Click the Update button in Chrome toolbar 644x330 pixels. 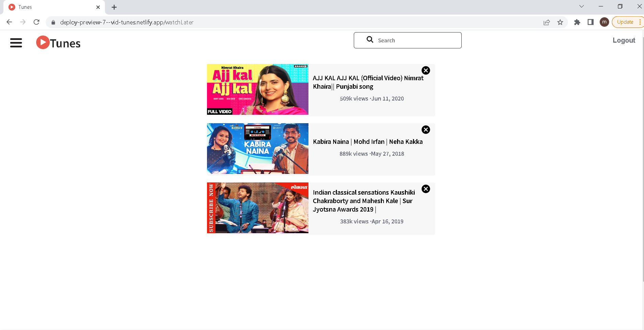click(x=625, y=22)
